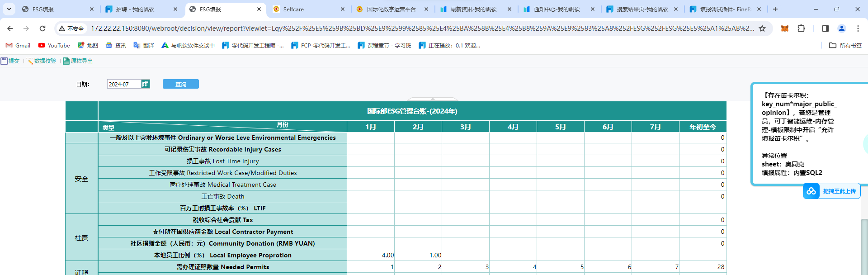Open the Gmail bookmark

[18, 45]
